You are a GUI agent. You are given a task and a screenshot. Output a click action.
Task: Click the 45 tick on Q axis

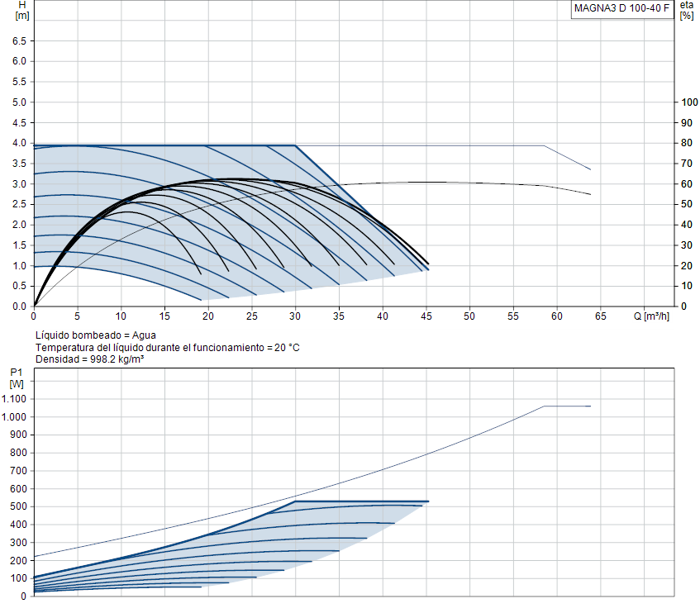[x=426, y=316]
